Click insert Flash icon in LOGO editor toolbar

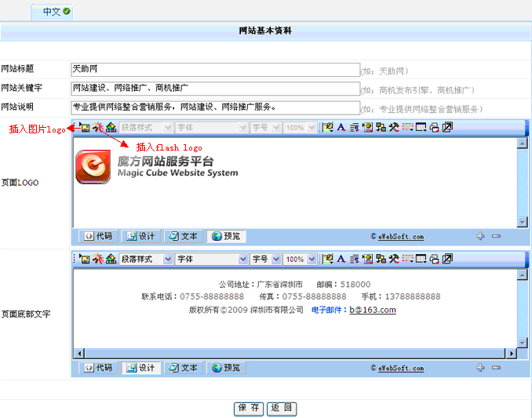98,128
